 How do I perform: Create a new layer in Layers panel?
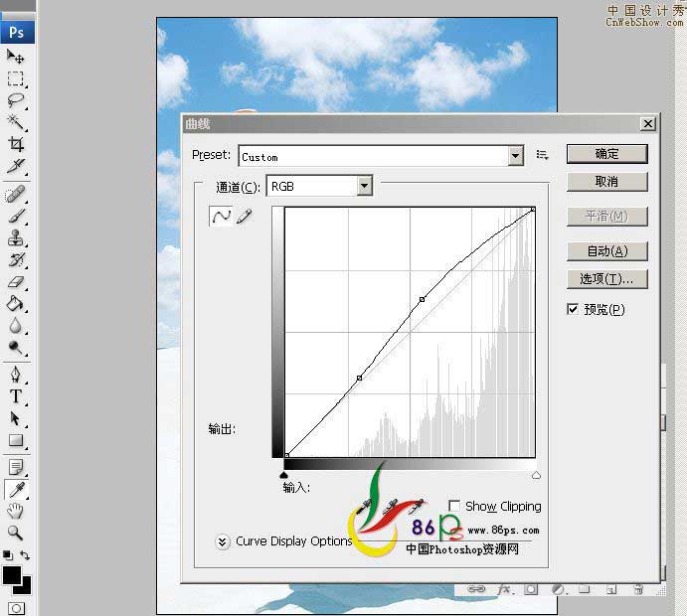pos(611,590)
